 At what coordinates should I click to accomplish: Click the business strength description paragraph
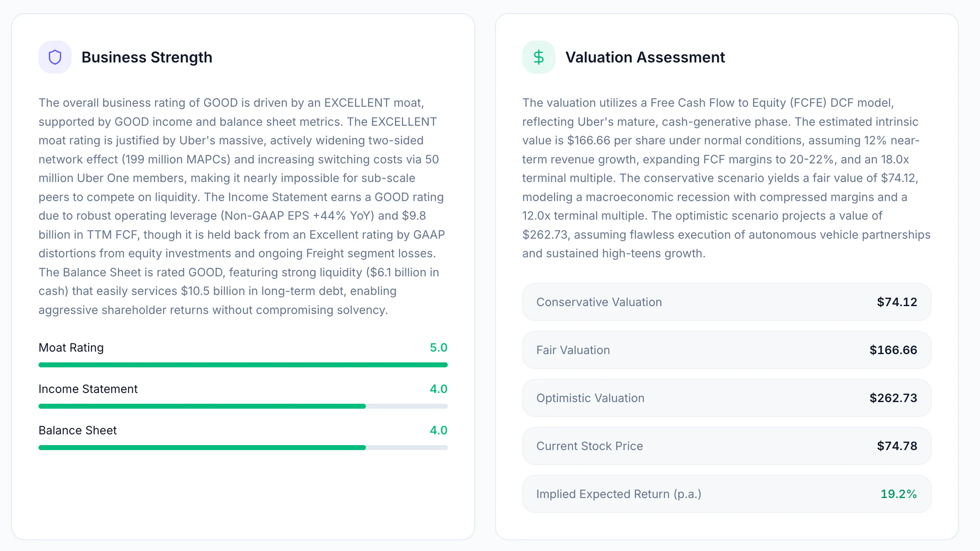click(x=242, y=206)
